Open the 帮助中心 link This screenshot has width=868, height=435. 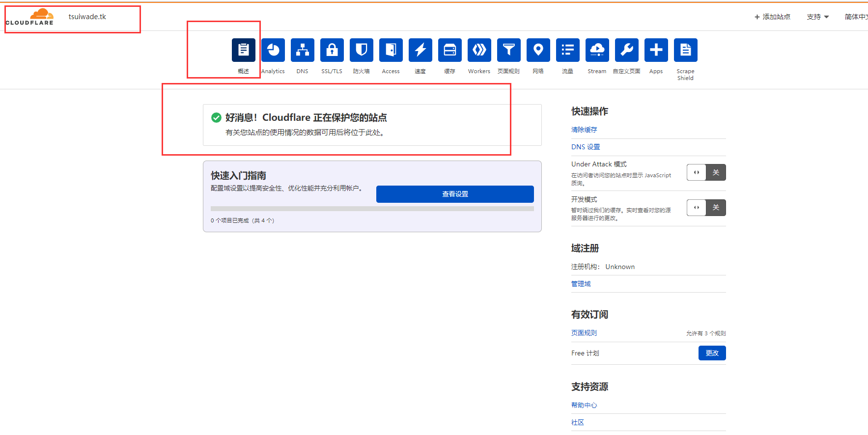coord(584,405)
